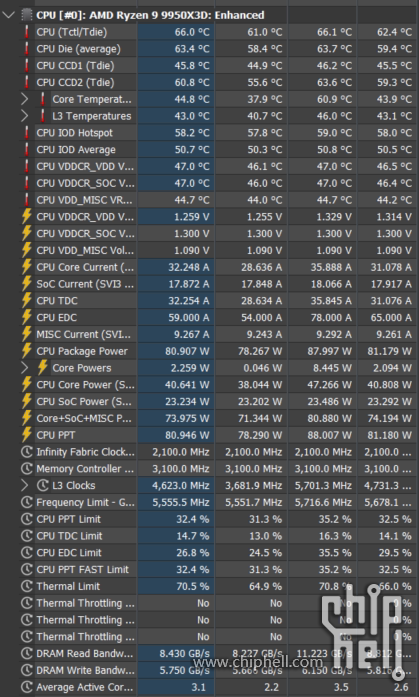Expand the L3 Temperatures subgroup

tap(25, 116)
